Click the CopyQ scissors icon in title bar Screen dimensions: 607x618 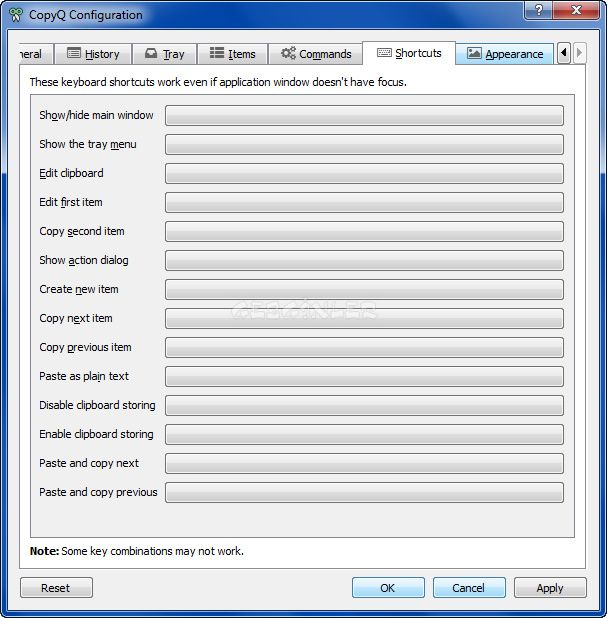16,15
